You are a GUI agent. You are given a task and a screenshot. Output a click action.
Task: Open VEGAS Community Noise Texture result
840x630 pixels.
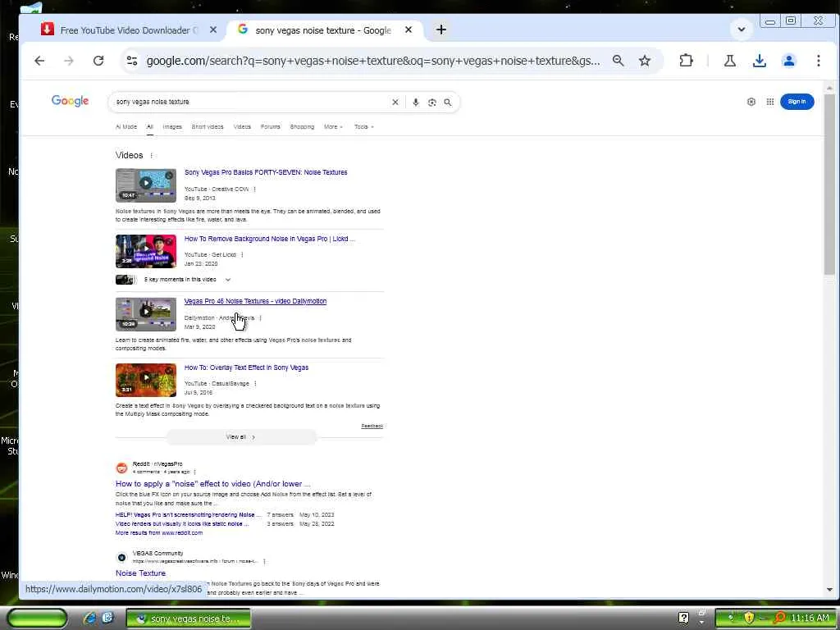[x=140, y=573]
